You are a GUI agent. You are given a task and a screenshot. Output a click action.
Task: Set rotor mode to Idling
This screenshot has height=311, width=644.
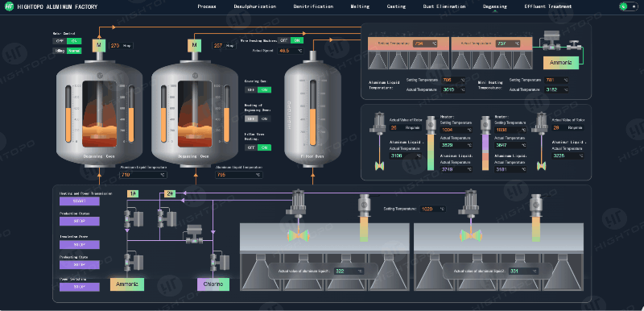(60, 51)
